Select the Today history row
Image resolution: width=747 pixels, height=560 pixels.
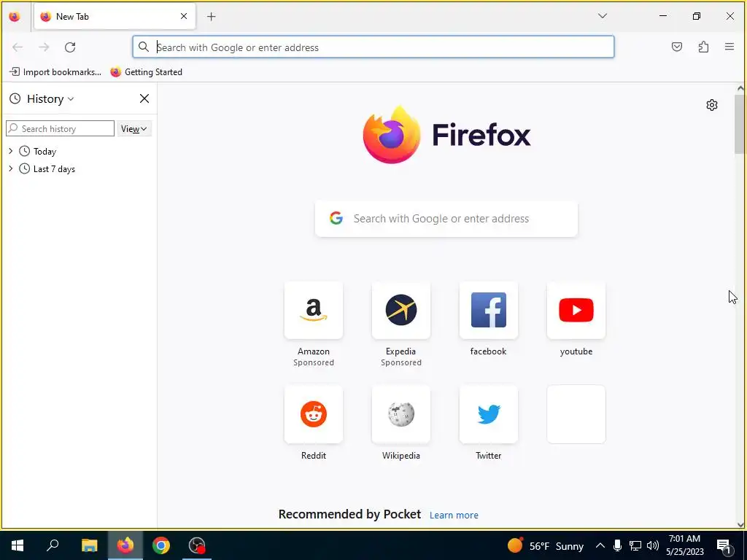pyautogui.click(x=79, y=152)
